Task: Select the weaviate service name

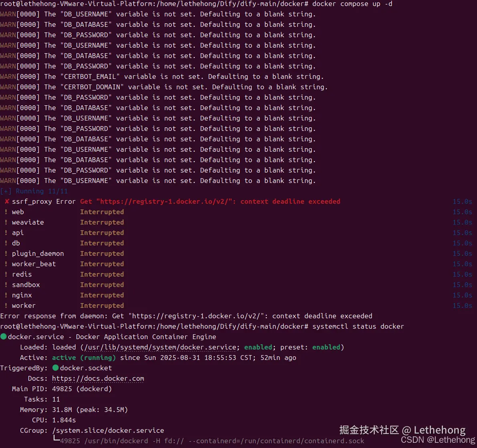Action: [x=28, y=222]
